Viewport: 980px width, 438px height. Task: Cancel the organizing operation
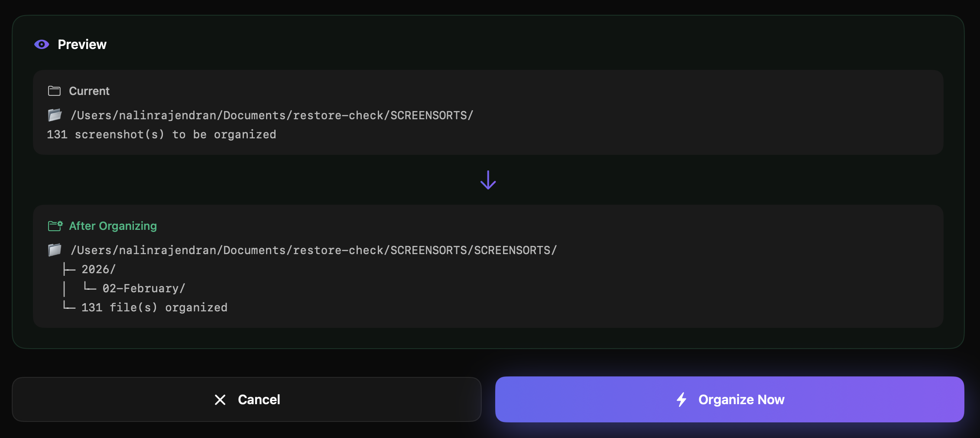pos(247,399)
